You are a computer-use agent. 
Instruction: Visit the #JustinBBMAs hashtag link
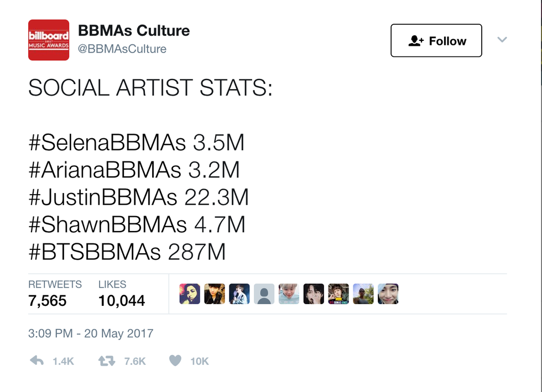coord(102,197)
